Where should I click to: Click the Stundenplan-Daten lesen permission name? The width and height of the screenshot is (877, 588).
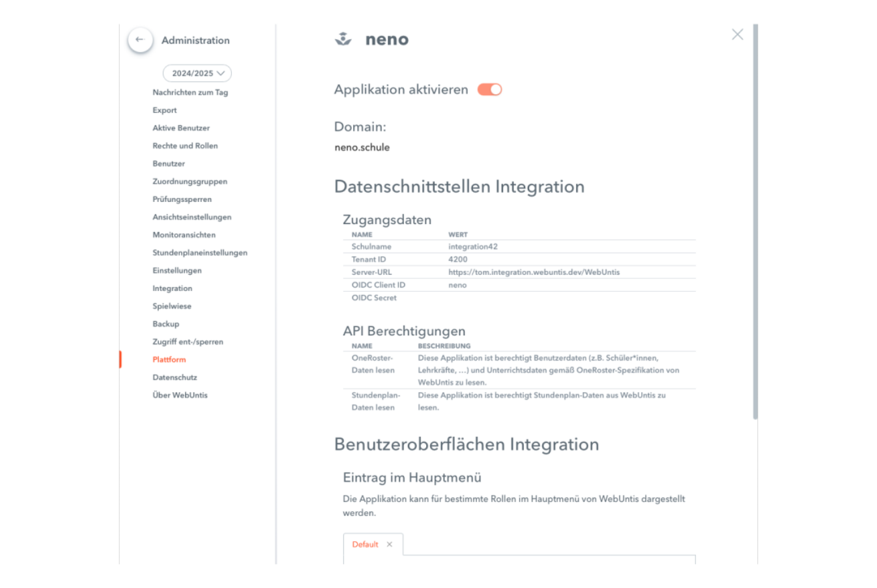[x=376, y=401]
